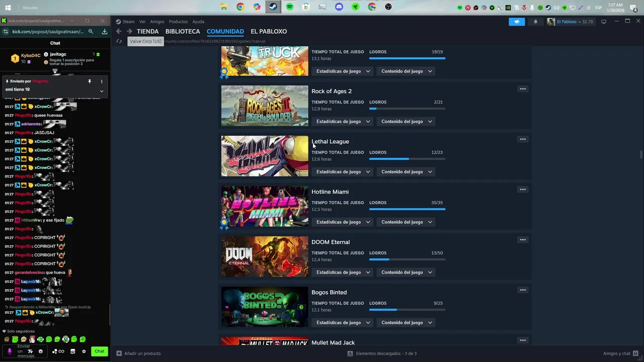Open Bogos Binted game title link

(329, 292)
